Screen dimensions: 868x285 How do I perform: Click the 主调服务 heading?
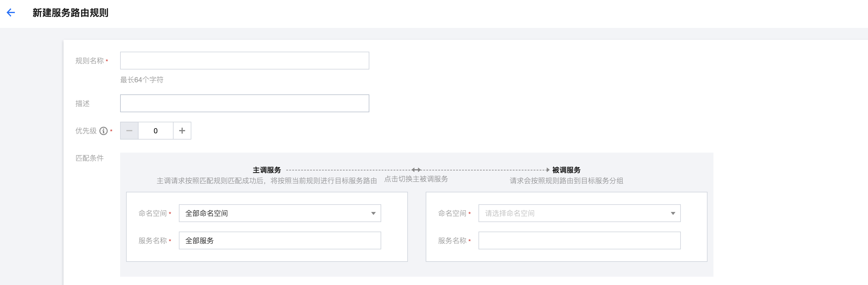tap(266, 170)
